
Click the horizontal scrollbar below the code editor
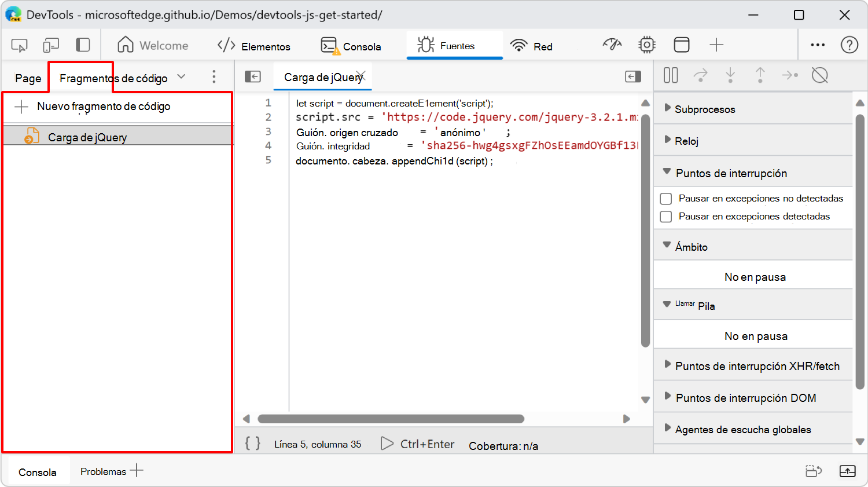point(391,419)
